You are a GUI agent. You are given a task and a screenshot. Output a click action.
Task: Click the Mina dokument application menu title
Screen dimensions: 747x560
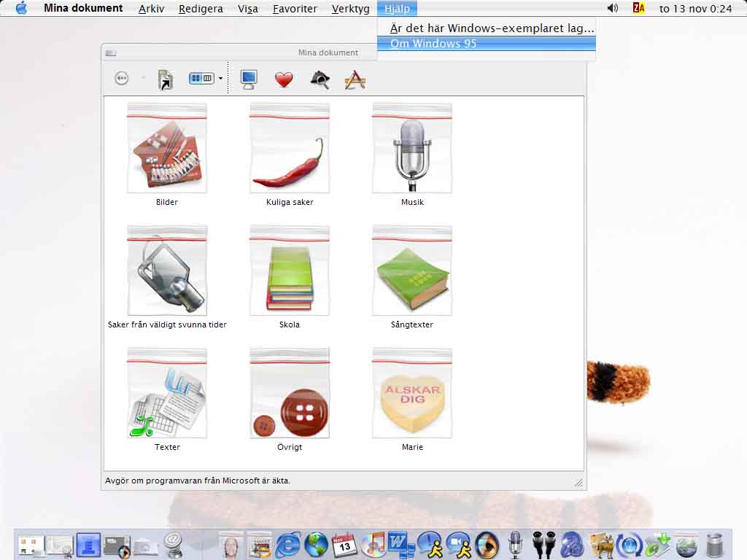83,8
